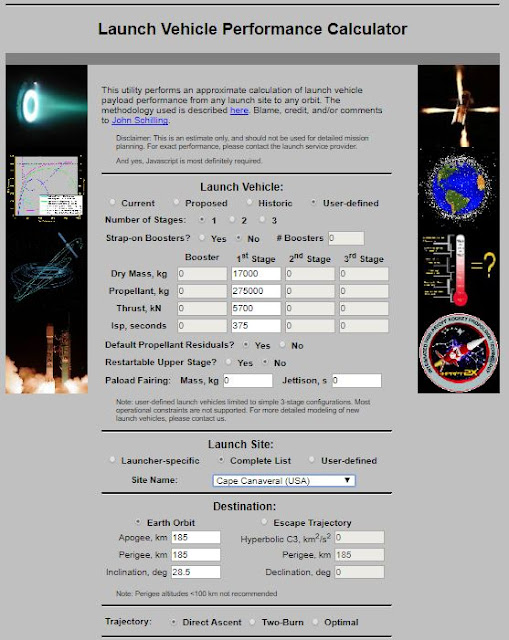Click 2nd Stage Dry Mass field
509x640 pixels.
coord(310,274)
